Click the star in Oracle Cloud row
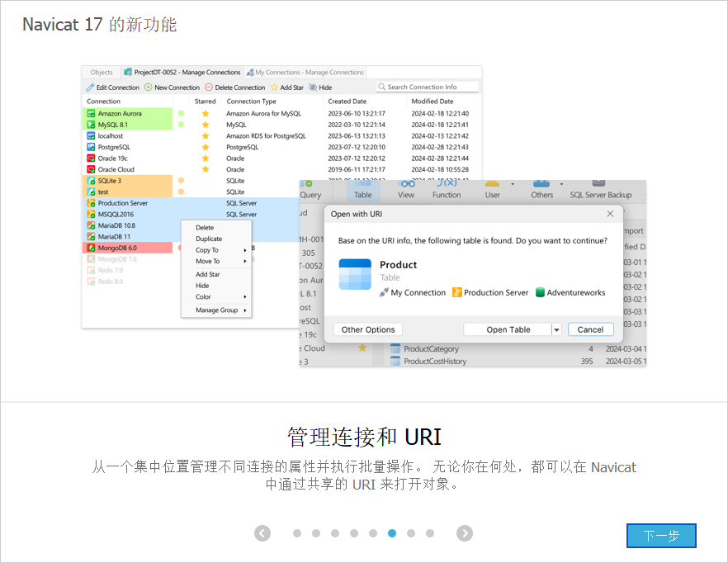The width and height of the screenshot is (728, 563). 206,169
